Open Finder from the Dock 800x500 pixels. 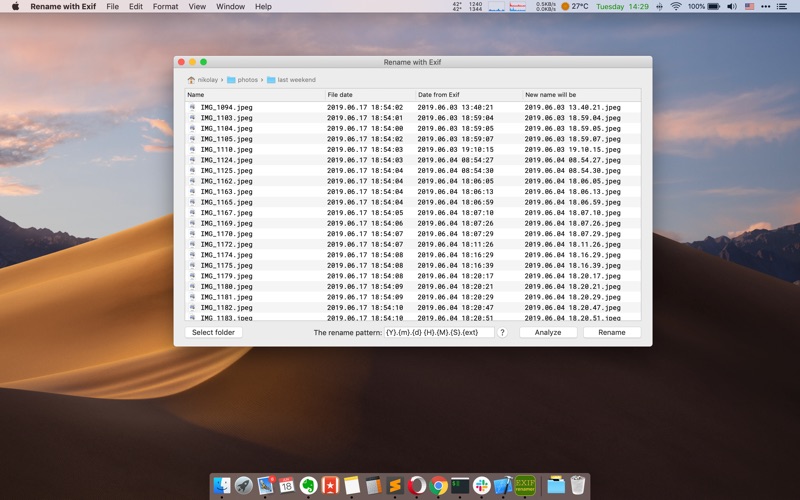pos(221,485)
